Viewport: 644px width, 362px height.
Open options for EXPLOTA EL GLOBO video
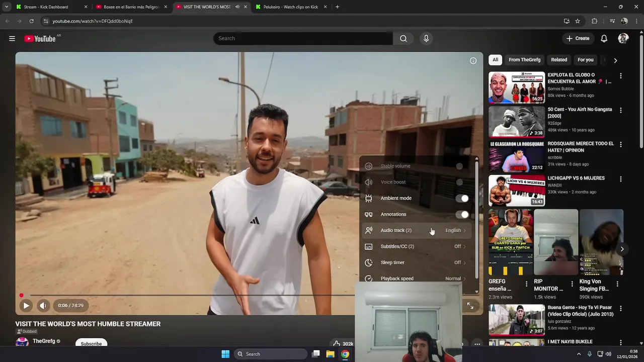[x=620, y=76]
